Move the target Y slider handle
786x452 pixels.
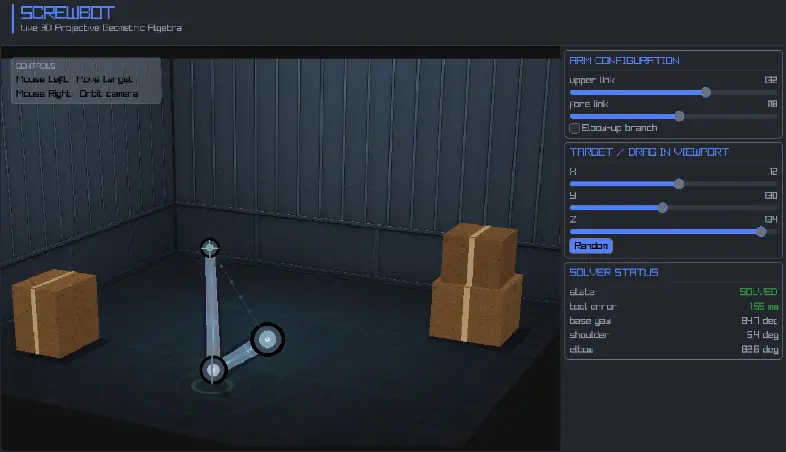pos(662,207)
